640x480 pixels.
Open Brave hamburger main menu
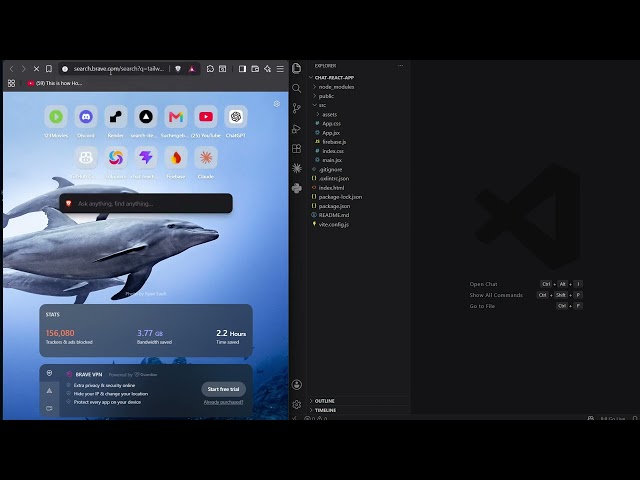(280, 69)
